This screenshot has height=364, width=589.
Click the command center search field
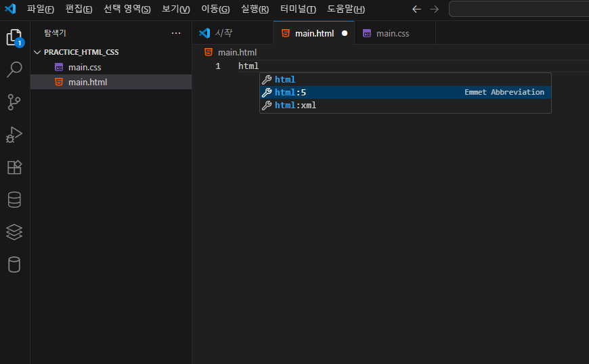tap(518, 9)
